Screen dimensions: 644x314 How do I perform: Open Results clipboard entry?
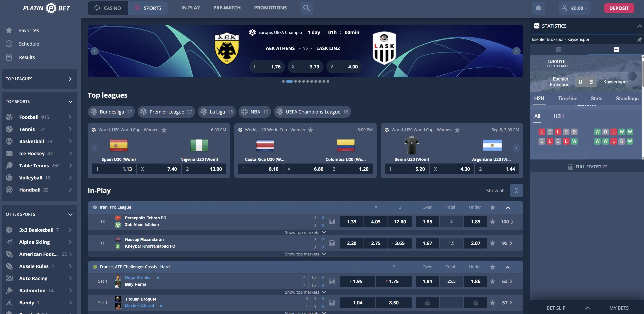[9, 57]
